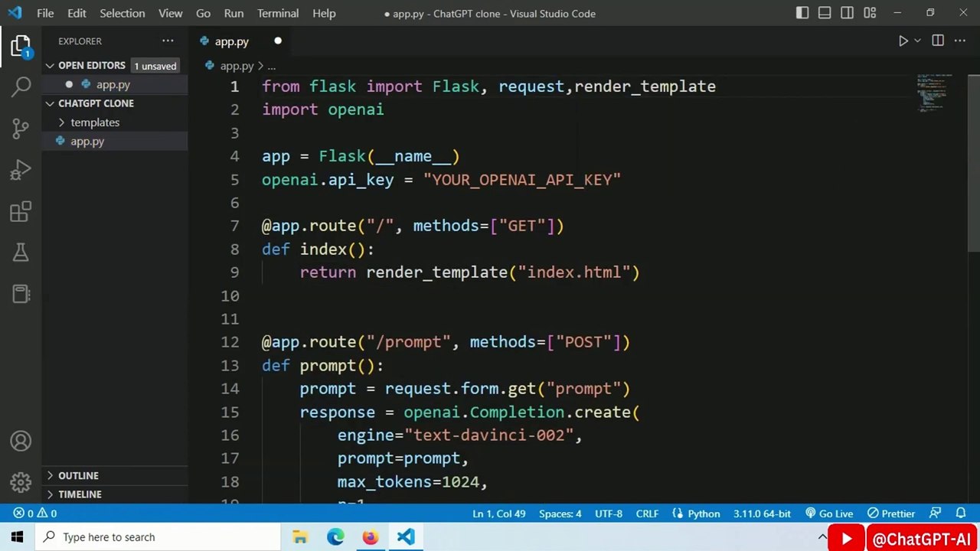Screen dimensions: 980x551
Task: Click Prettier in status bar
Action: pyautogui.click(x=890, y=514)
